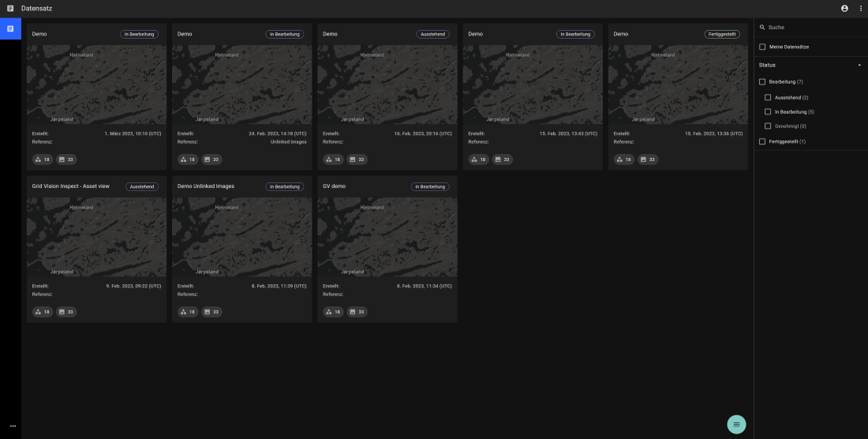Click asset count chip on Demo Unlinked Images card
Image resolution: width=868 pixels, height=439 pixels.
[x=188, y=312]
